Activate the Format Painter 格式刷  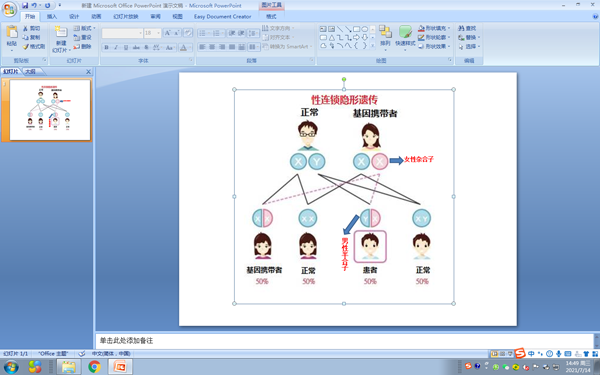[x=34, y=46]
